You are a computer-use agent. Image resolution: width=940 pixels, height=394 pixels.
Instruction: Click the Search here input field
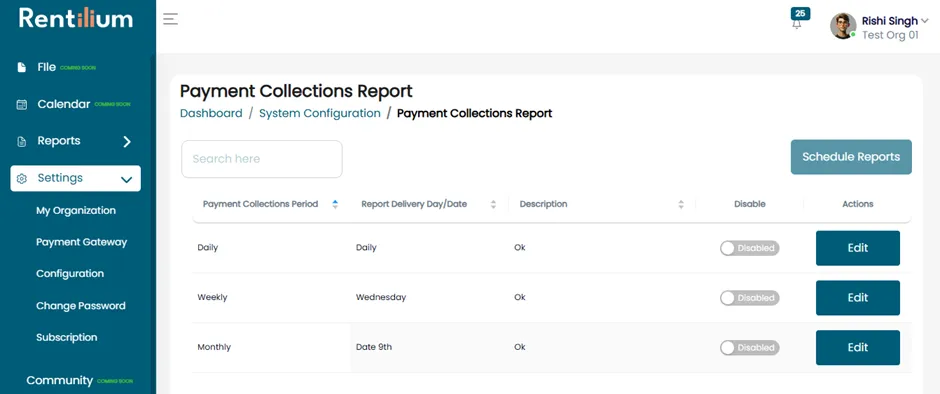coord(262,159)
